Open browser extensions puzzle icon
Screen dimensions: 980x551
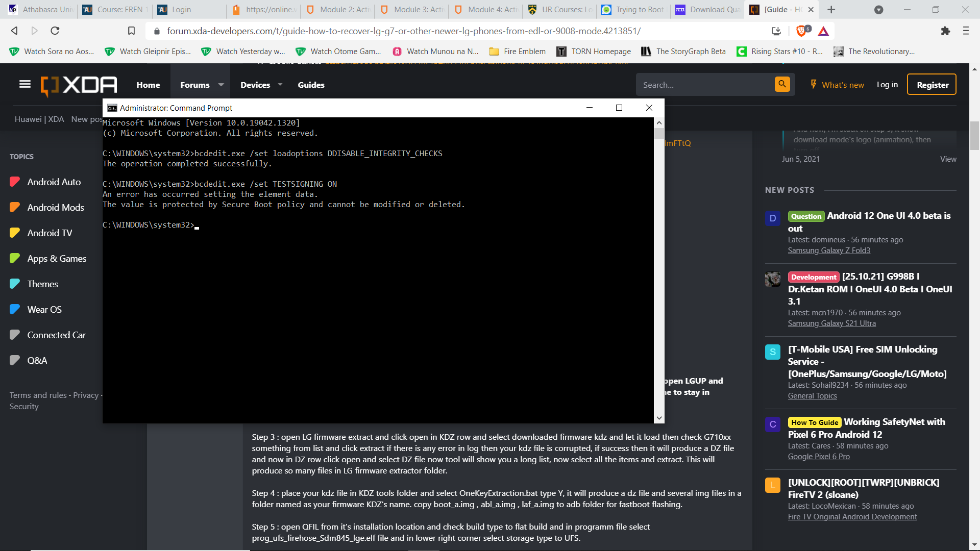click(945, 31)
